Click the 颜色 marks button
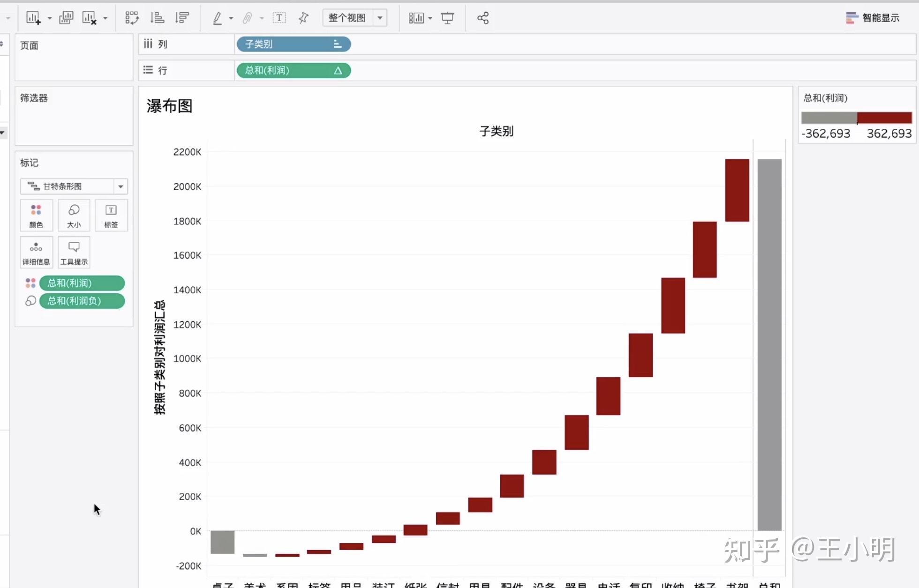 coord(36,216)
